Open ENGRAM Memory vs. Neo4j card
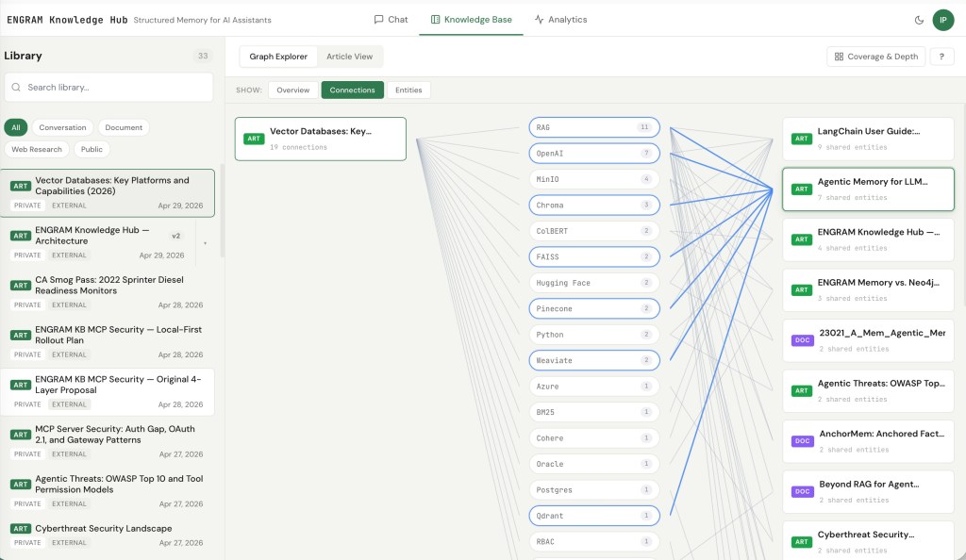 (868, 290)
